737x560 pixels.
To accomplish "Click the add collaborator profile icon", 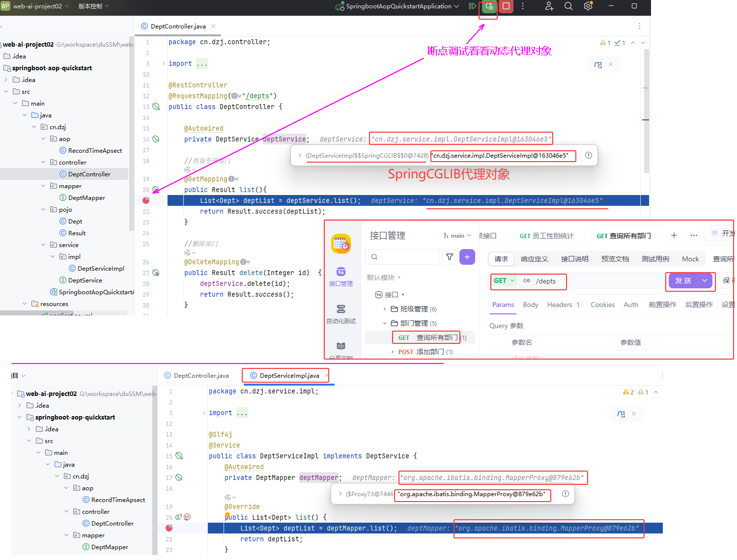I will point(549,6).
